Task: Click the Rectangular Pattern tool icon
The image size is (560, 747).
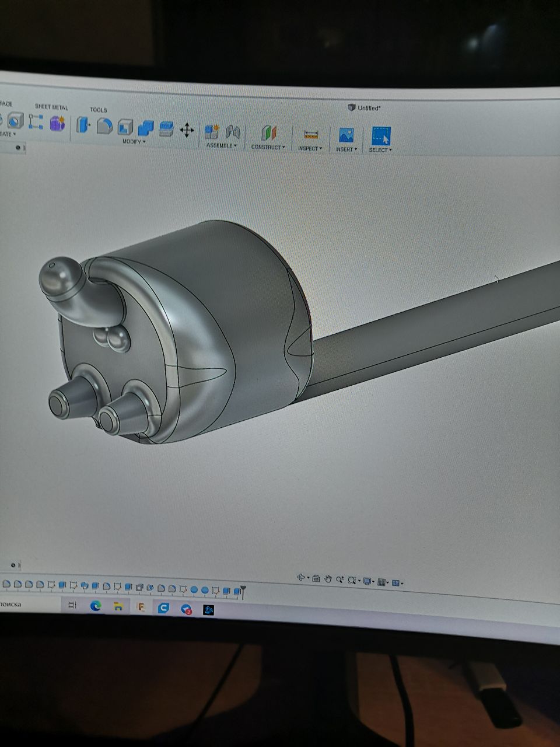Action: tap(36, 121)
